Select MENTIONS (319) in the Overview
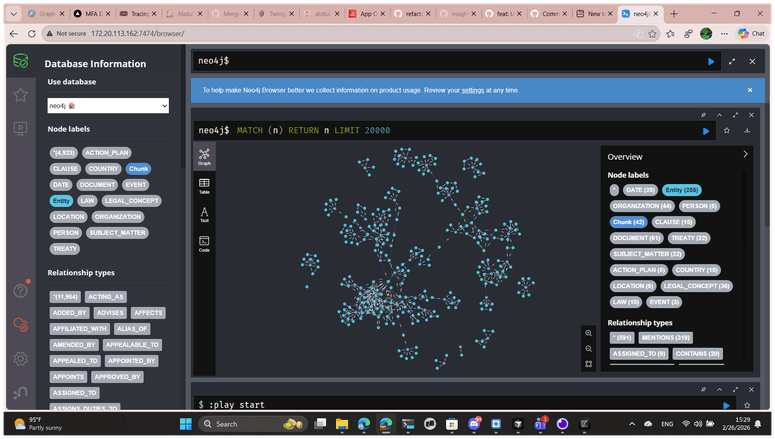The width and height of the screenshot is (775, 439). [666, 338]
